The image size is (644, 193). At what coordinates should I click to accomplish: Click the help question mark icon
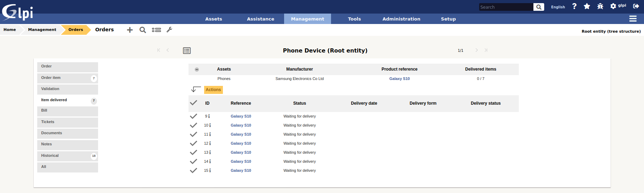pyautogui.click(x=574, y=6)
